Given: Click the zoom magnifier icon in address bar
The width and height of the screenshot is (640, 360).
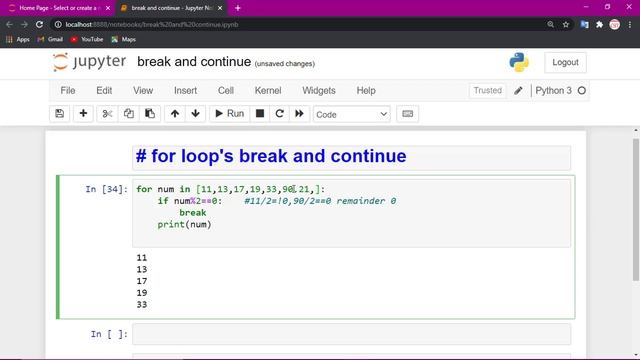Looking at the screenshot, I should (551, 24).
